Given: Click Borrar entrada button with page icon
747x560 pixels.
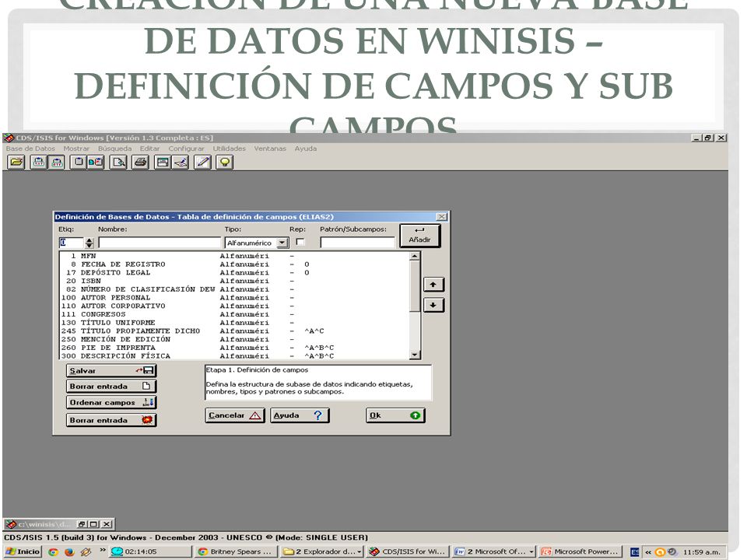Looking at the screenshot, I should point(111,387).
